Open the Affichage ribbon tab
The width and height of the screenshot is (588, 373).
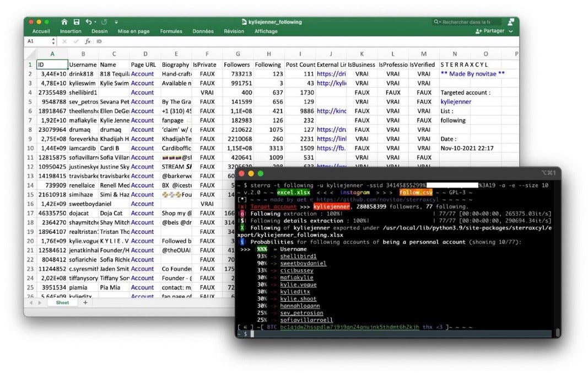266,31
